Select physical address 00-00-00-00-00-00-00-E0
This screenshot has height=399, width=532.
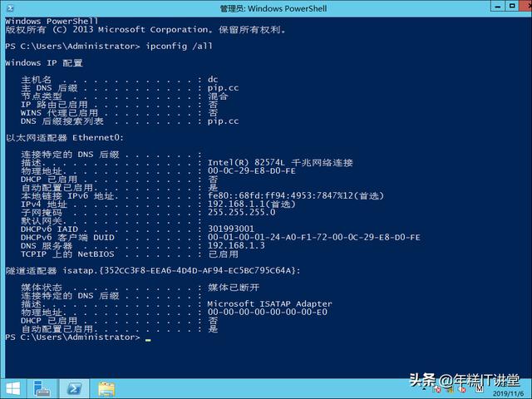pyautogui.click(x=268, y=313)
